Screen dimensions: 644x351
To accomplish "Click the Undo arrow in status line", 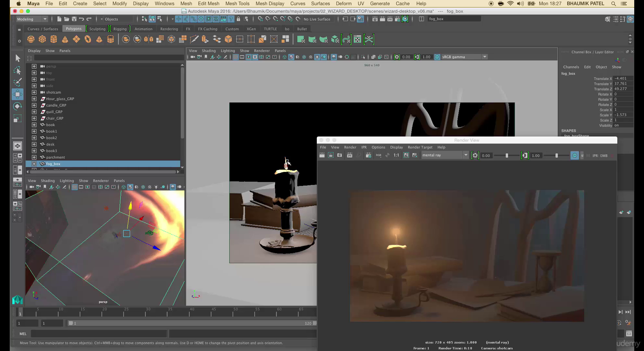I will coord(81,19).
